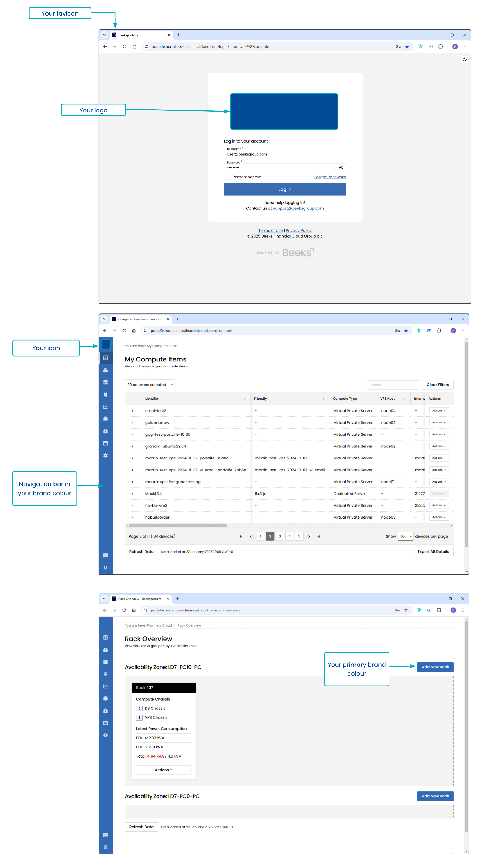This screenshot has height=868, width=480.
Task: Expand the goldenarrow row
Action: tap(132, 422)
